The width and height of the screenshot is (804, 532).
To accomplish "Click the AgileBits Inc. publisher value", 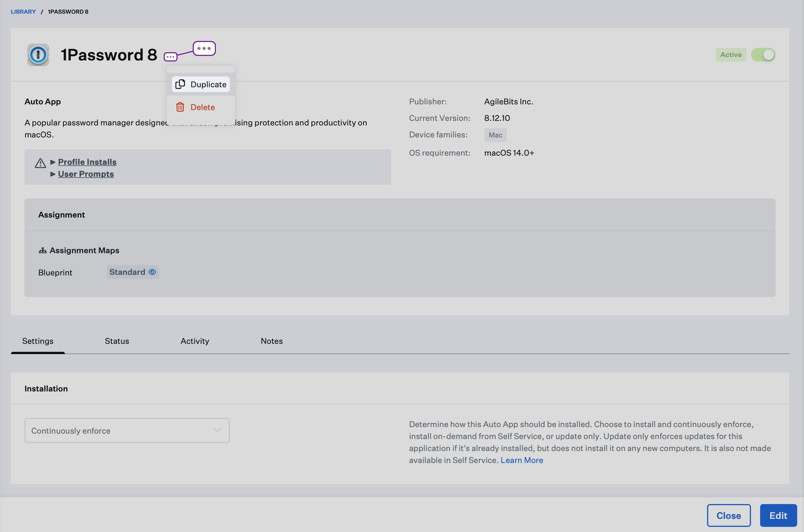I will (x=509, y=101).
